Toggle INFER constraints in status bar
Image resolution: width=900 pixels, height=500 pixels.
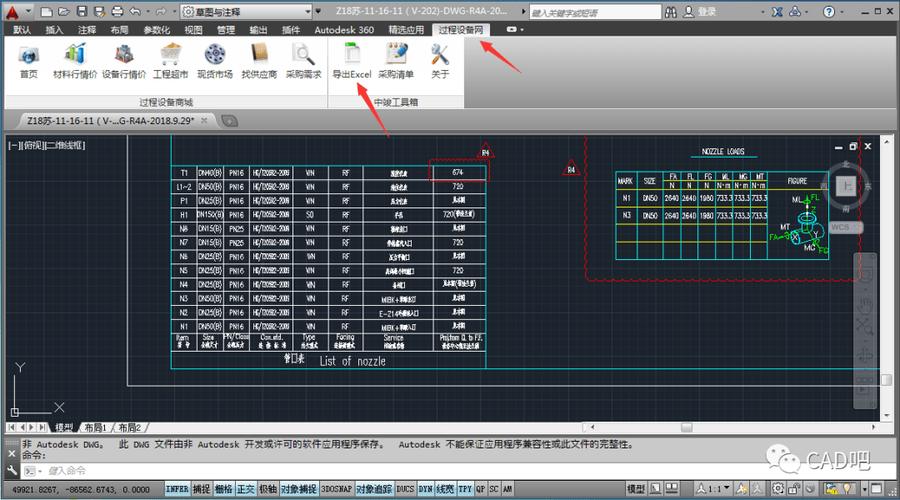[177, 489]
